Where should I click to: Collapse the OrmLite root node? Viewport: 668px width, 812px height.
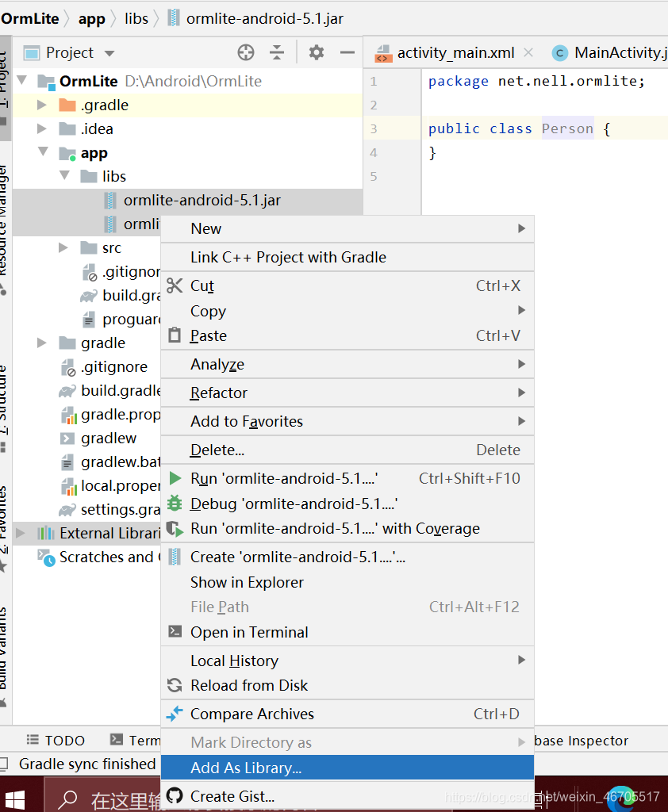tap(21, 80)
